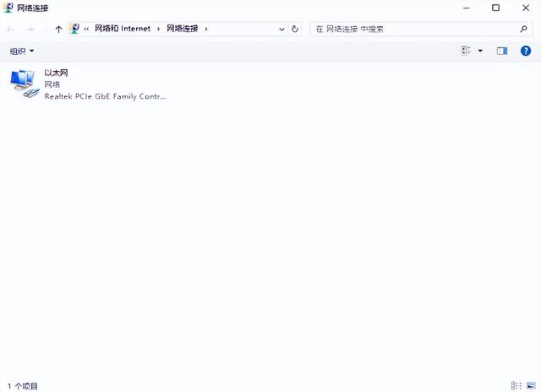Close the 网络连接 window
The width and height of the screenshot is (541, 392).
click(x=526, y=8)
